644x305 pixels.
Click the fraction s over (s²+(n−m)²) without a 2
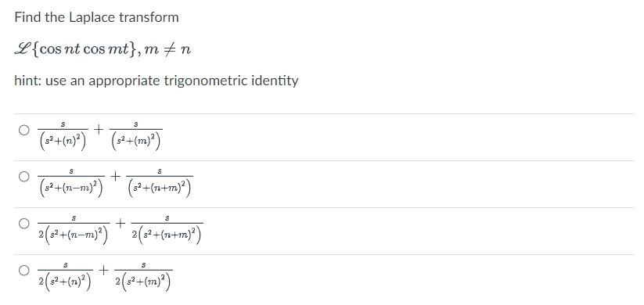click(x=71, y=183)
